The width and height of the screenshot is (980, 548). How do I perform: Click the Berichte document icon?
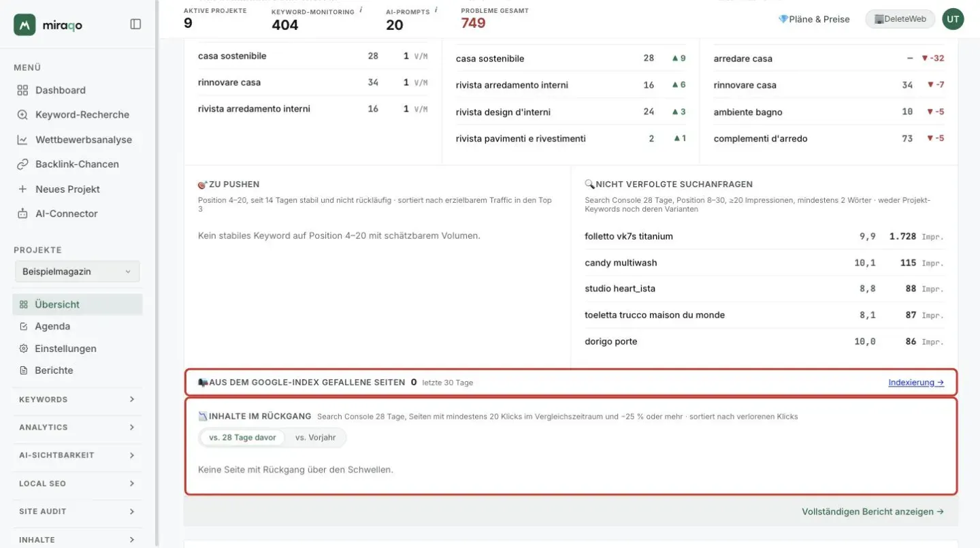coord(24,370)
